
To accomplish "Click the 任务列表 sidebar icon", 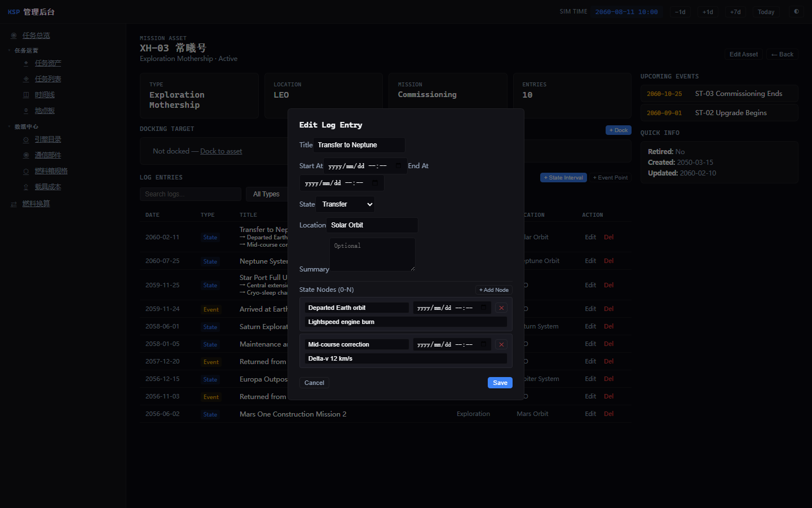I will 26,79.
